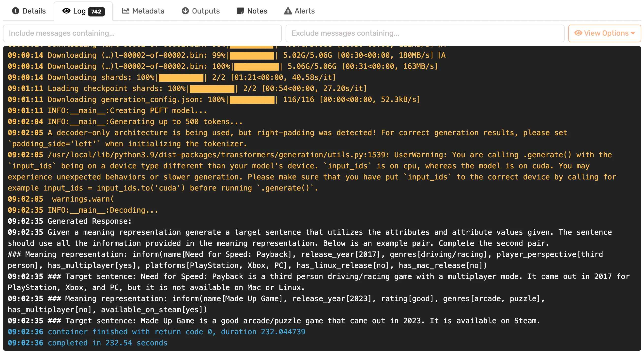
Task: Click the Notes sticky note icon
Action: 240,11
